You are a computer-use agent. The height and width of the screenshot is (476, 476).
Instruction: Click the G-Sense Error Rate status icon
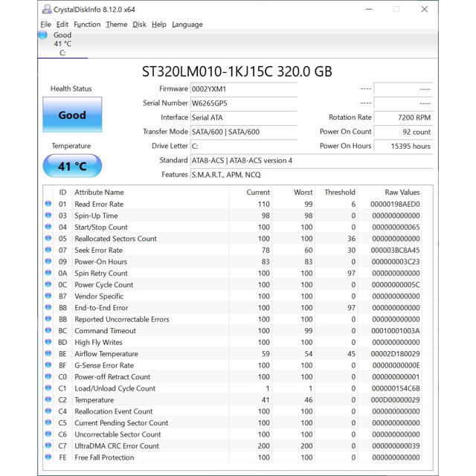coord(48,365)
